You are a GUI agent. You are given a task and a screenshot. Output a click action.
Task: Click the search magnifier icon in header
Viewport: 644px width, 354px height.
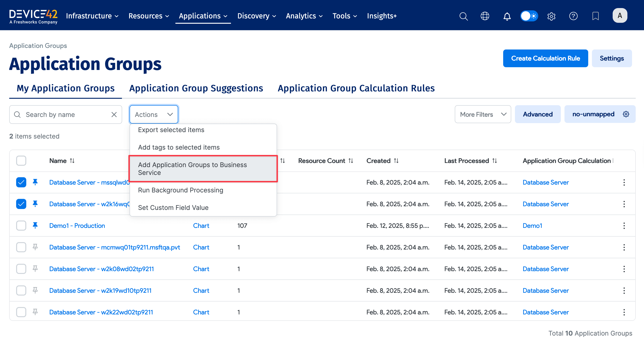[x=463, y=16]
